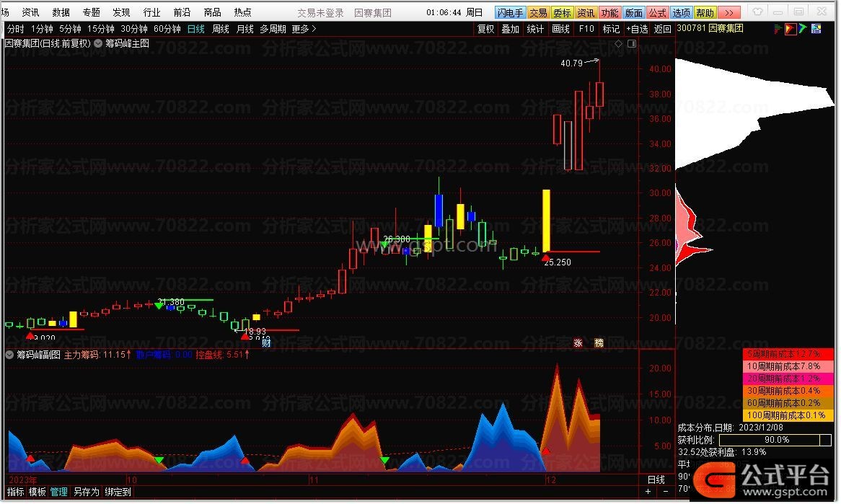Click the 版面 layout button
This screenshot has height=504, width=841.
coord(633,12)
